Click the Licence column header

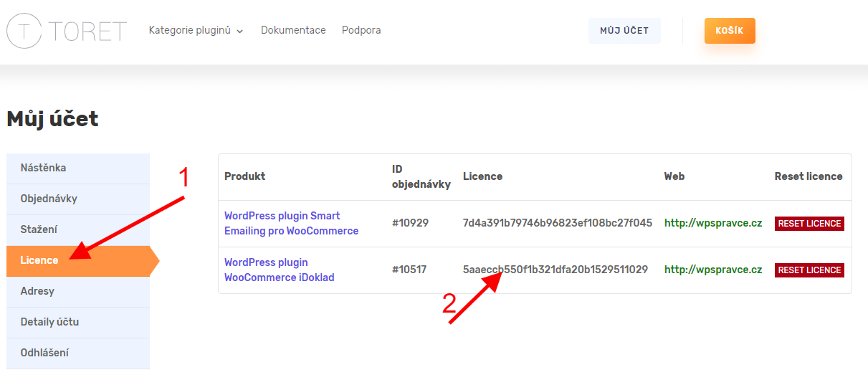pyautogui.click(x=483, y=176)
